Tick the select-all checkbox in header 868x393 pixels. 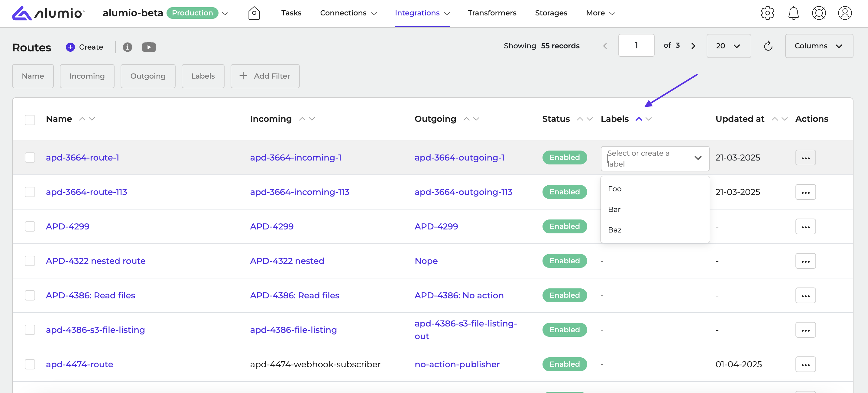pos(30,119)
